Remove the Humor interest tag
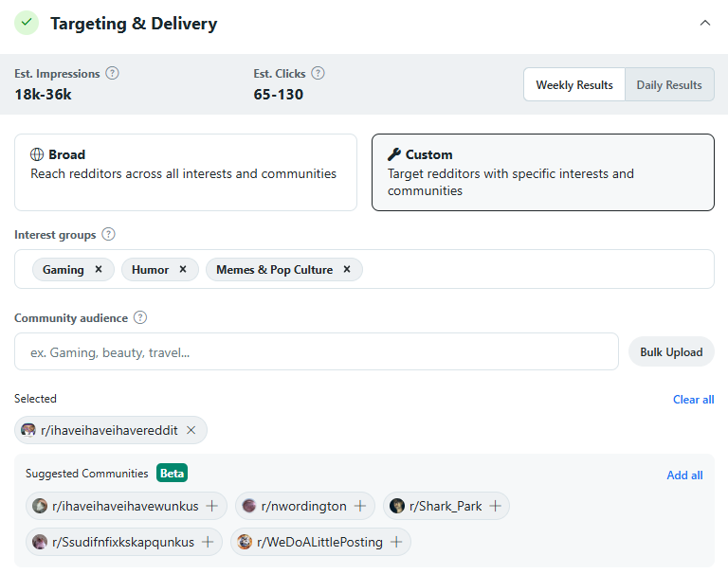728x574 pixels. tap(183, 270)
